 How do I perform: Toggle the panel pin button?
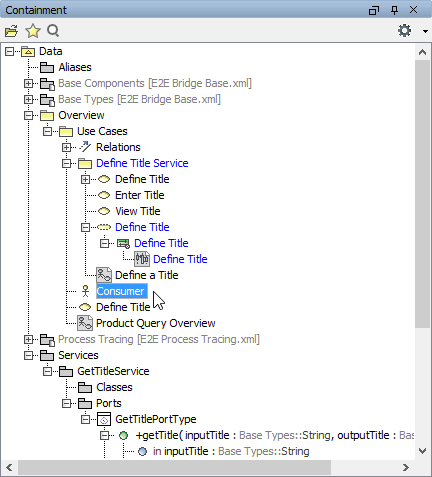(394, 10)
